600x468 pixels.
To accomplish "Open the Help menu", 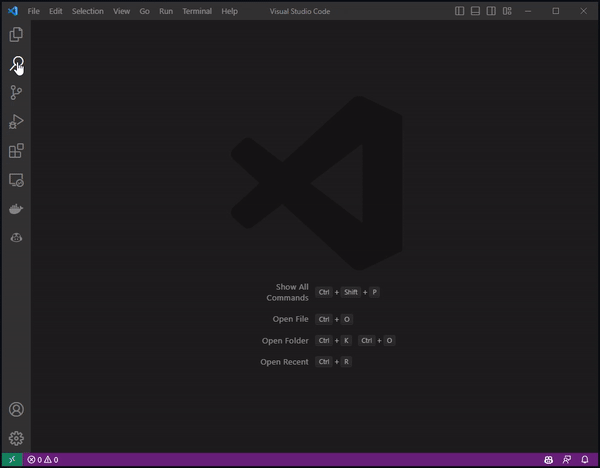I will [x=230, y=11].
